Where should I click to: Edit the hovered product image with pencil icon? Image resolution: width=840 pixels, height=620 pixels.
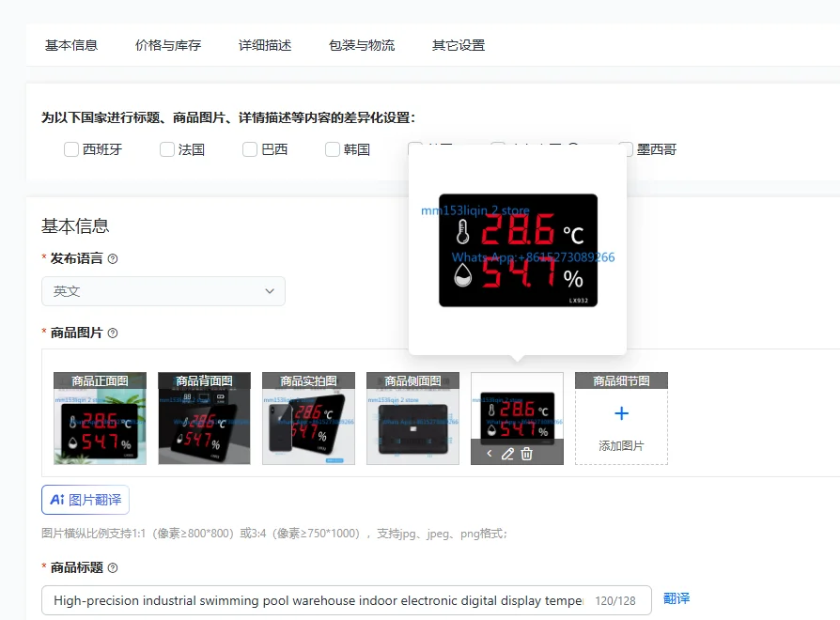[x=507, y=454]
